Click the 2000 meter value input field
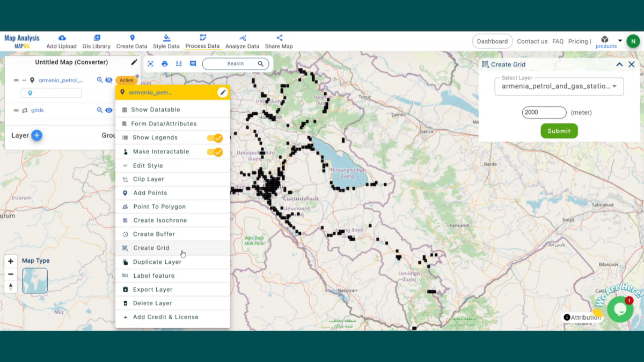This screenshot has height=362, width=644. click(x=544, y=113)
